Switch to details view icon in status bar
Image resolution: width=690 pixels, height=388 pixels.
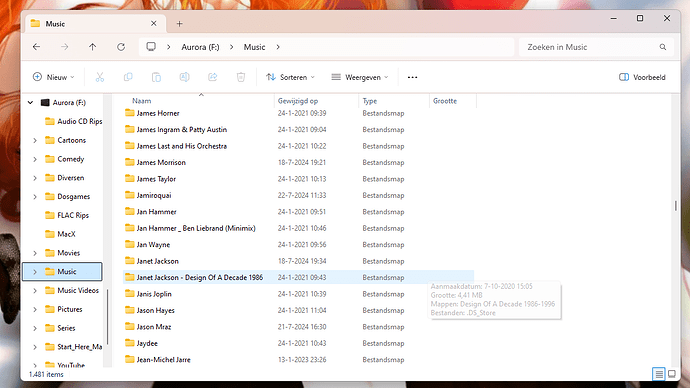(x=659, y=374)
